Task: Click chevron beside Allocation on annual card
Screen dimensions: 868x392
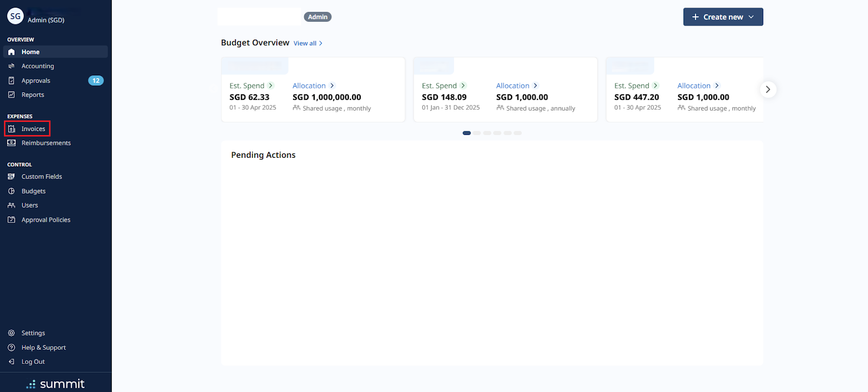Action: tap(535, 86)
